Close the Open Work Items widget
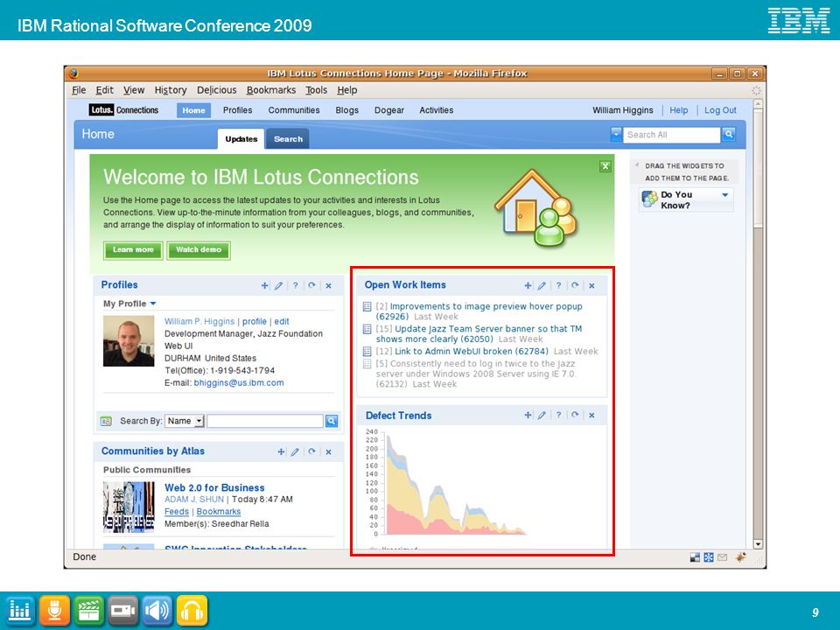Image resolution: width=840 pixels, height=630 pixels. click(591, 286)
